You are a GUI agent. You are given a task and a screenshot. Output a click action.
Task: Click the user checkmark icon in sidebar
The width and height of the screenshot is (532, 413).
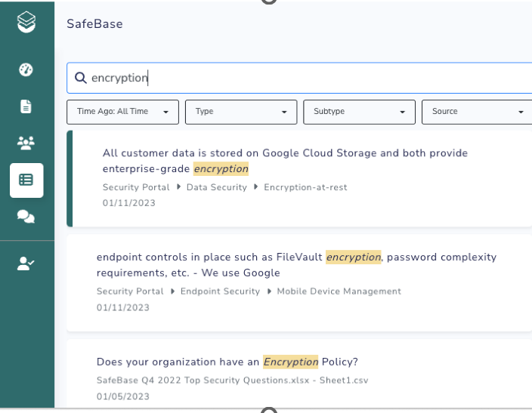pyautogui.click(x=26, y=263)
